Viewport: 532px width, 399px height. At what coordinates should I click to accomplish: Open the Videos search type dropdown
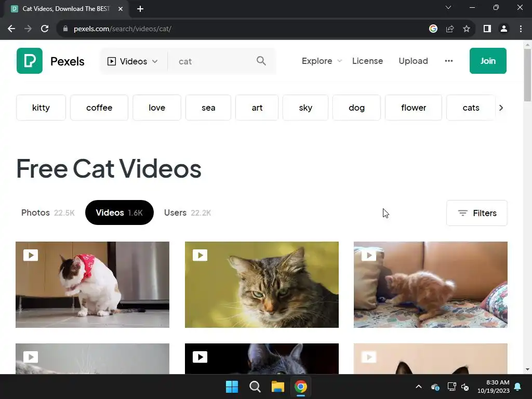[132, 61]
